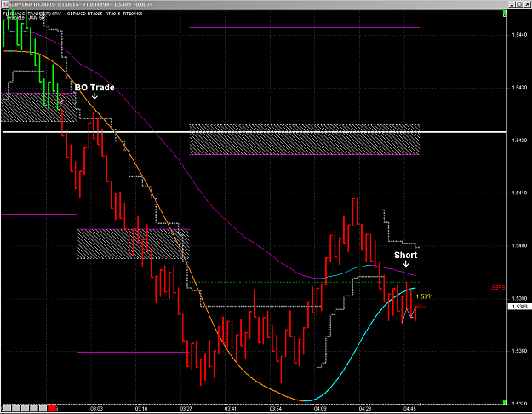
Task: Click the 1.5400 price axis label
Action: tap(519, 245)
